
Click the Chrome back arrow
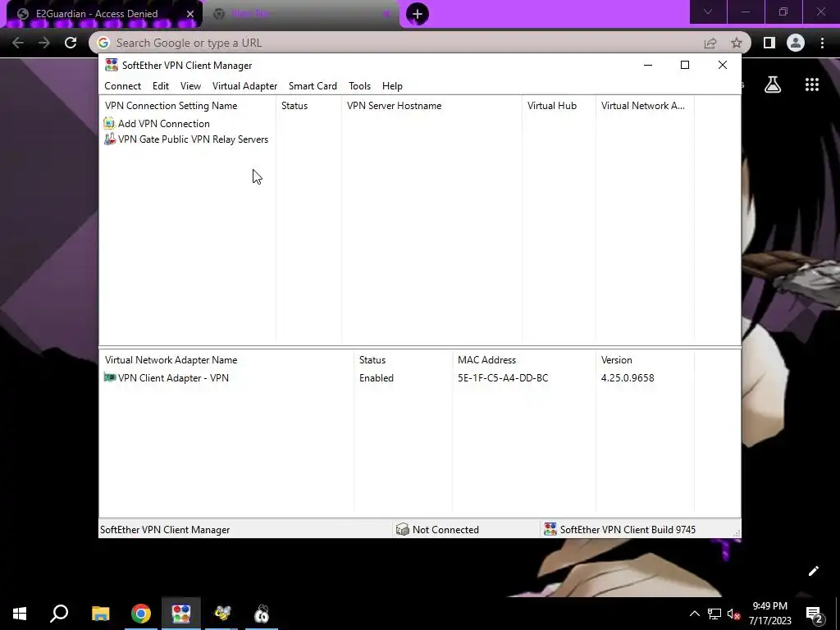click(18, 43)
